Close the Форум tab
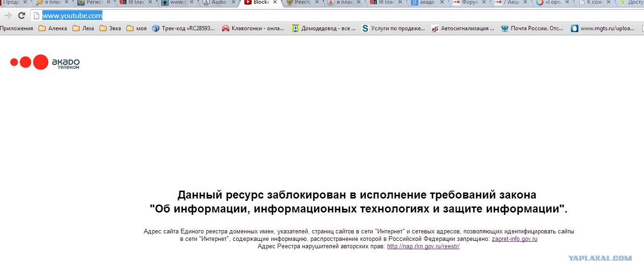644x272 pixels. point(485,2)
